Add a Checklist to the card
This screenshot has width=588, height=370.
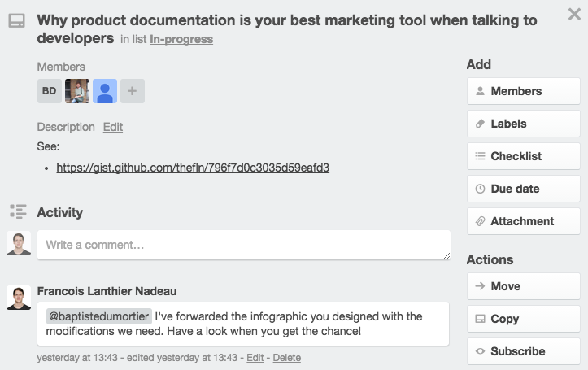523,156
